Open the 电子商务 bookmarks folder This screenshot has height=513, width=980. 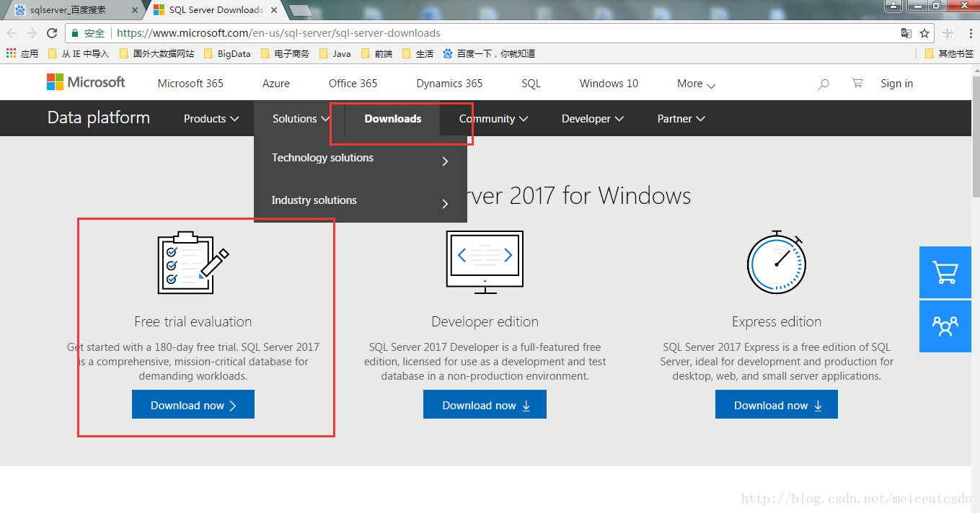(285, 53)
